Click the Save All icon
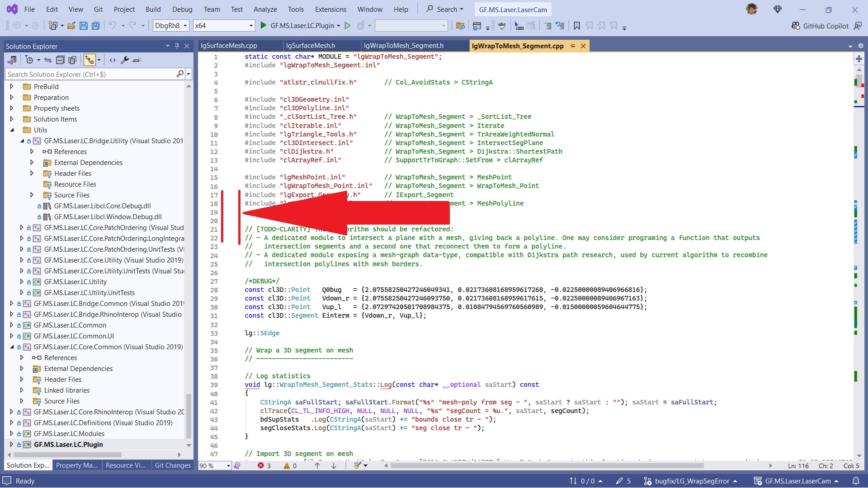This screenshot has height=488, width=868. 95,26
